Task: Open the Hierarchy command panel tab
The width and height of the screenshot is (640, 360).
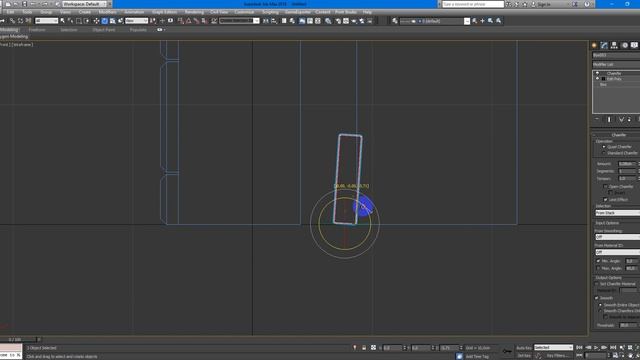Action: pyautogui.click(x=614, y=45)
